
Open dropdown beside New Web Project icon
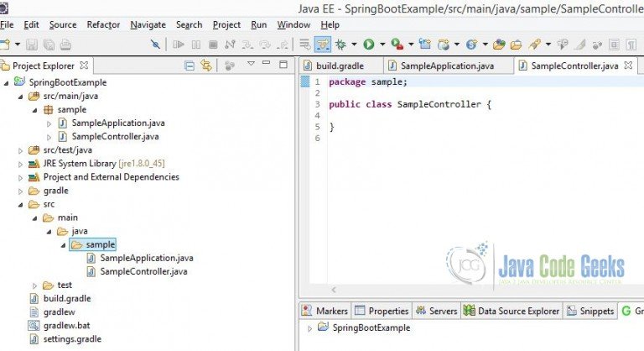click(457, 44)
